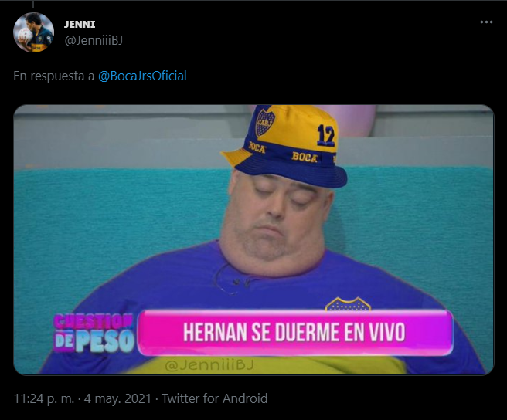Image resolution: width=507 pixels, height=420 pixels.
Task: Open the 11:24 p. m. · 4 may. 2021 timestamp
Action: coord(83,398)
